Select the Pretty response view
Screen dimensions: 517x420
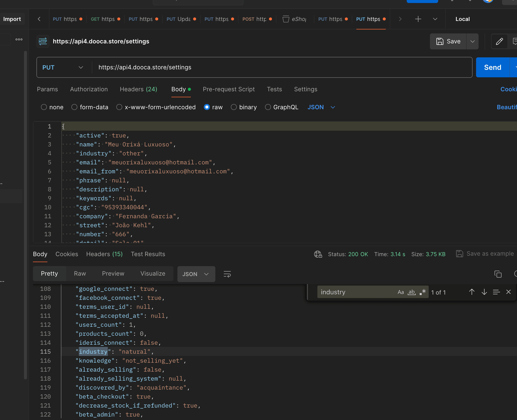(x=49, y=274)
